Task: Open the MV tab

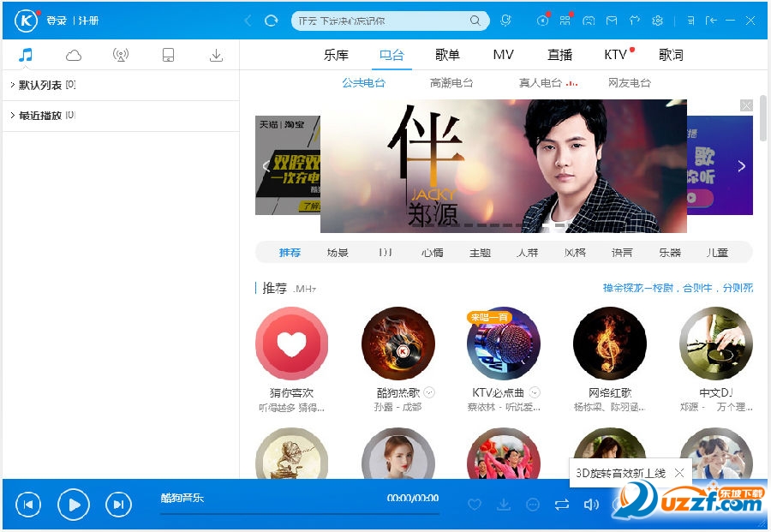Action: point(504,55)
